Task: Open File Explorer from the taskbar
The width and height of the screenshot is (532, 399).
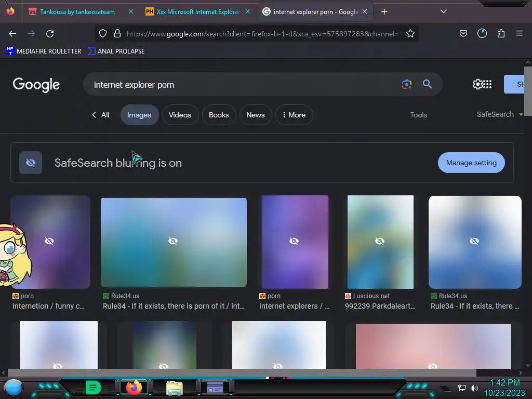Action: click(x=175, y=388)
